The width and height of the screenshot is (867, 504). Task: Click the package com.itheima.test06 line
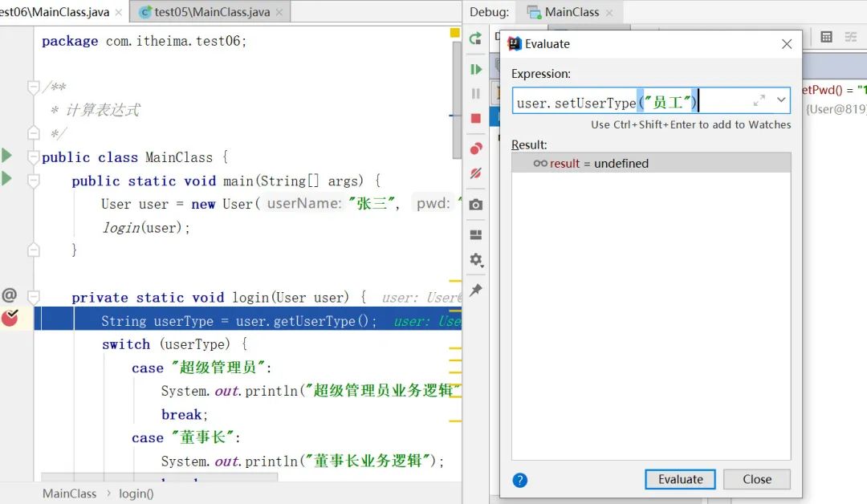pos(144,41)
